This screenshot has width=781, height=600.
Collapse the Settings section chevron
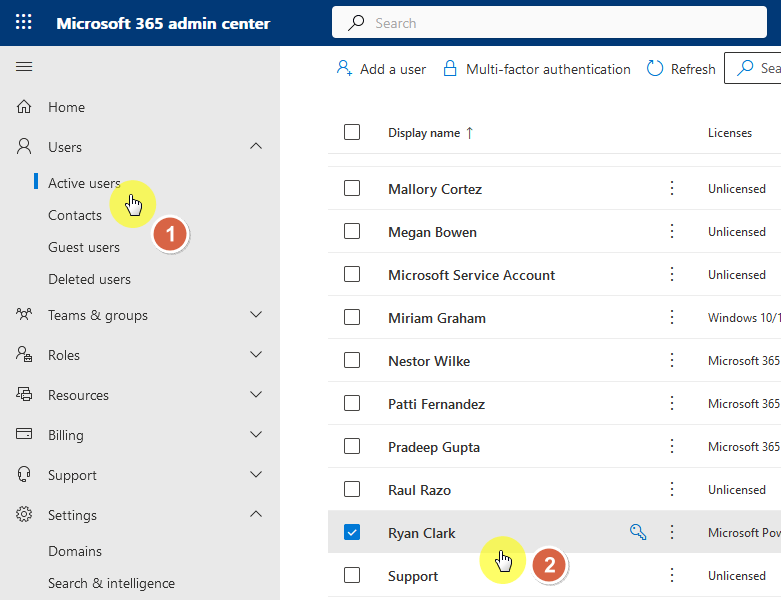[x=256, y=514]
